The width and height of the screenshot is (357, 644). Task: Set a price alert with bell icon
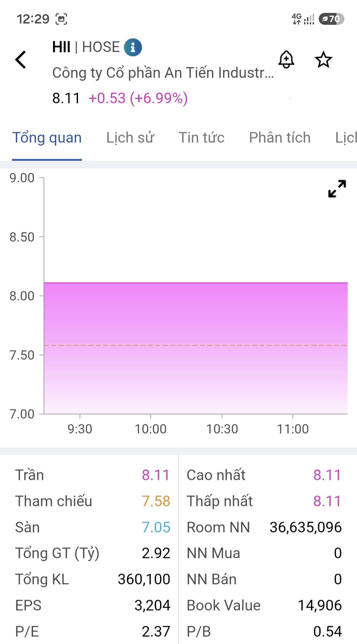(x=286, y=60)
